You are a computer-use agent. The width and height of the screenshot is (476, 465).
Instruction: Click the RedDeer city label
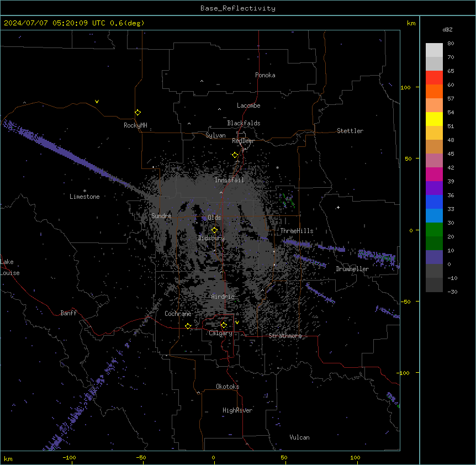[x=243, y=141]
